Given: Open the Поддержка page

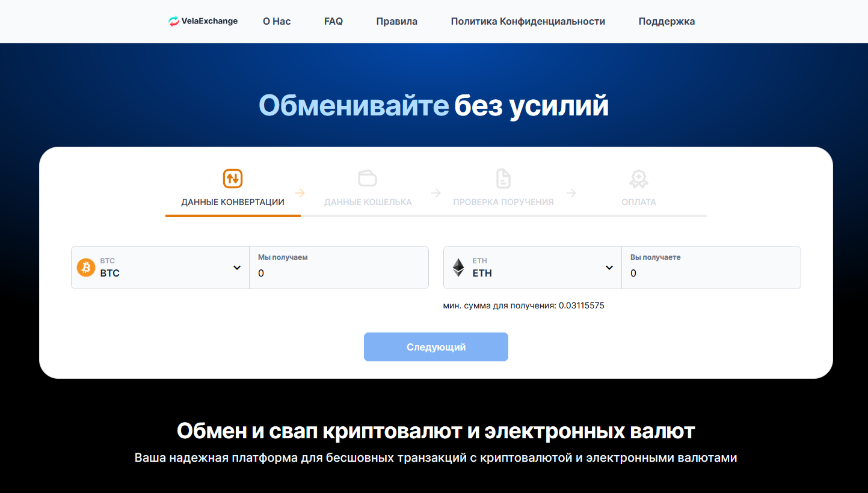Looking at the screenshot, I should tap(666, 21).
